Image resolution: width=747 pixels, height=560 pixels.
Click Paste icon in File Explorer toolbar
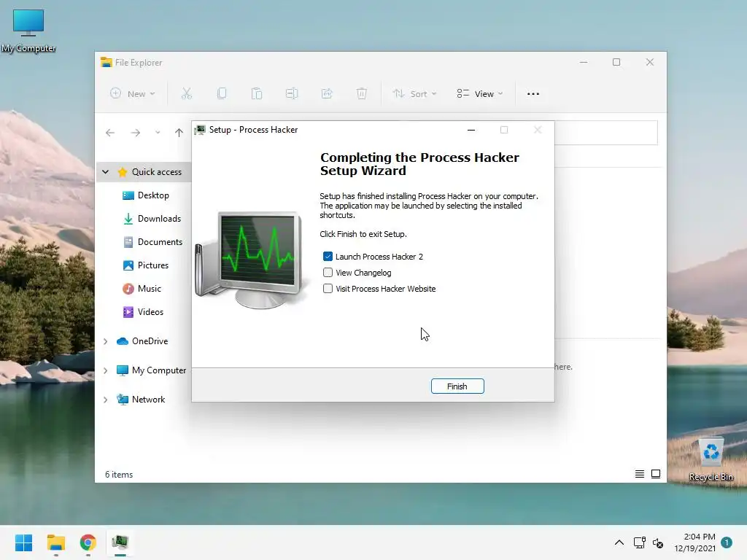(257, 94)
